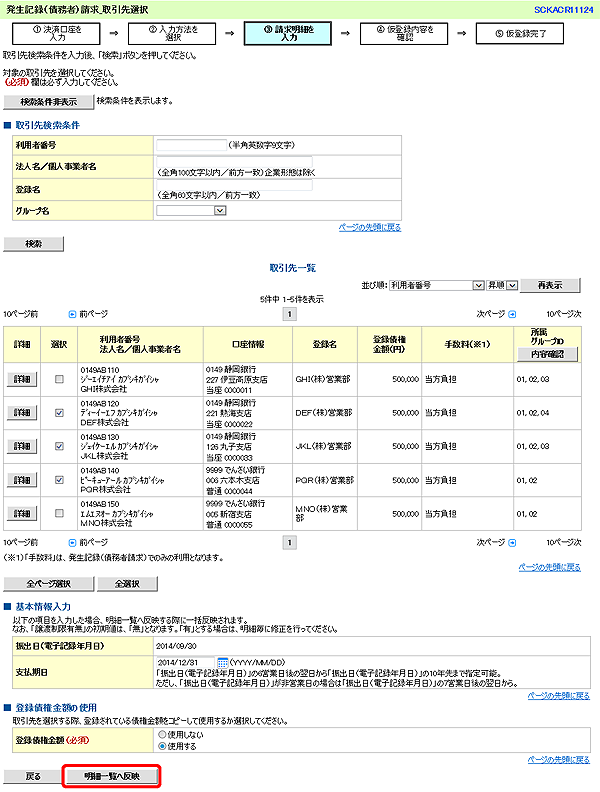
Task: Click the 振出日 value 2014/09/30
Action: pos(176,646)
